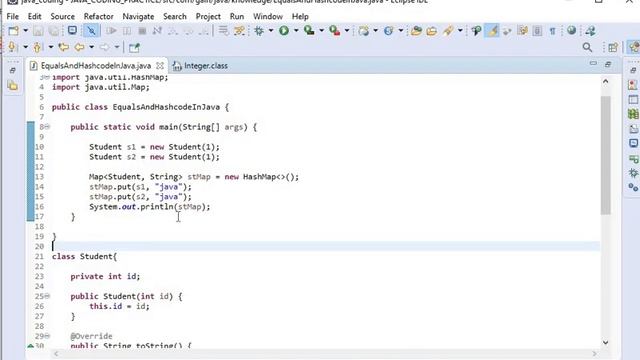Click the New file wizard icon

pos(13,31)
